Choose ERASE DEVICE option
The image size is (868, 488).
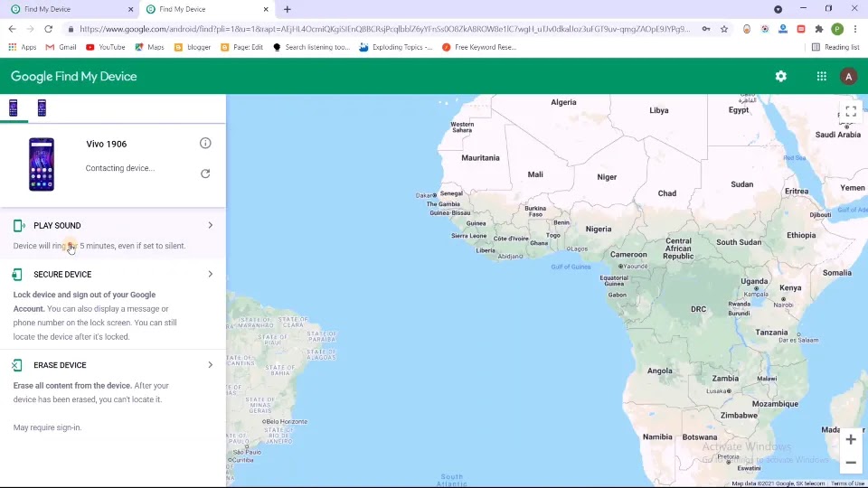pyautogui.click(x=60, y=365)
